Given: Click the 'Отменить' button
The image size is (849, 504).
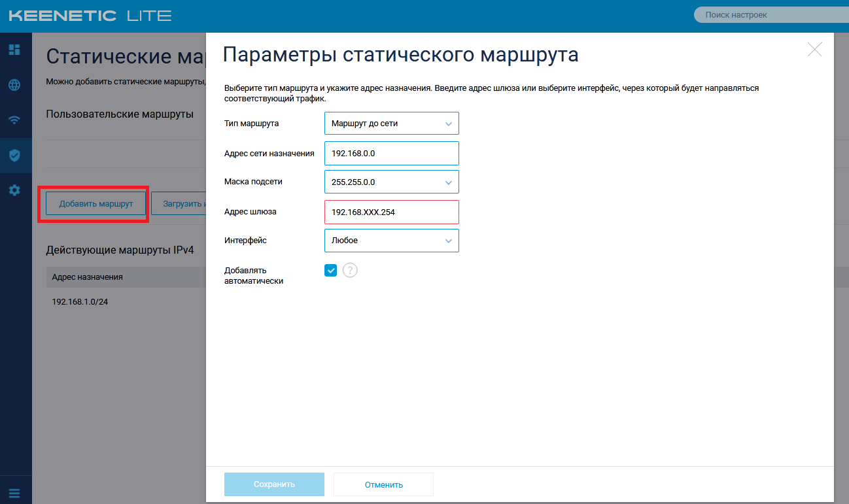Looking at the screenshot, I should [x=384, y=484].
